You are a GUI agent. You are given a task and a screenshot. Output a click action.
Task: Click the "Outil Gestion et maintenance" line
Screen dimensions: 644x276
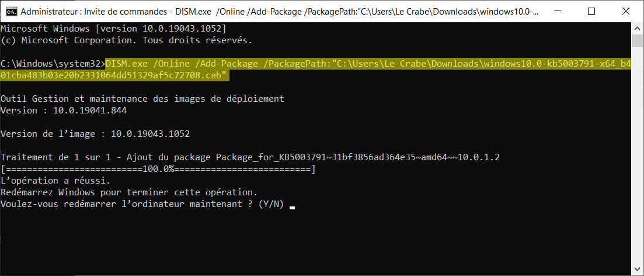point(142,99)
